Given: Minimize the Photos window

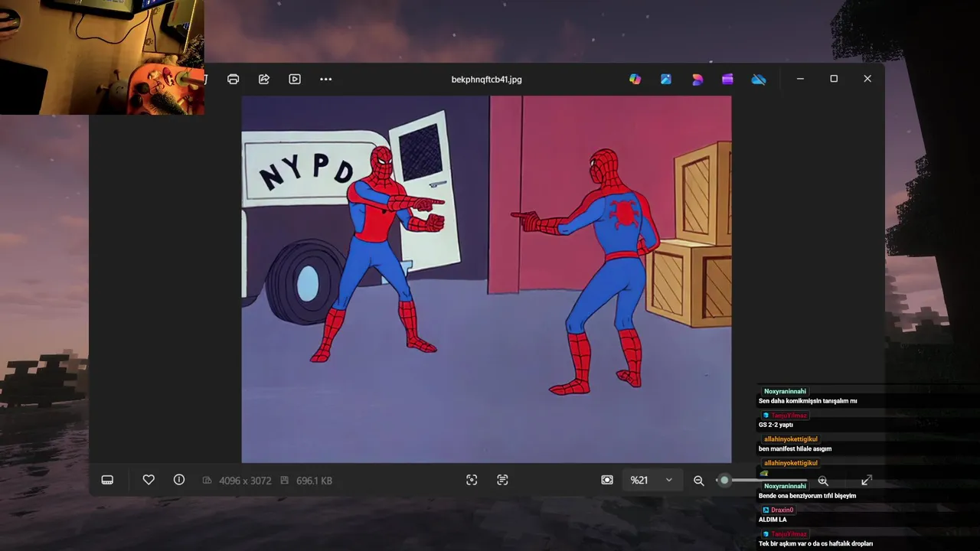Looking at the screenshot, I should click(800, 79).
